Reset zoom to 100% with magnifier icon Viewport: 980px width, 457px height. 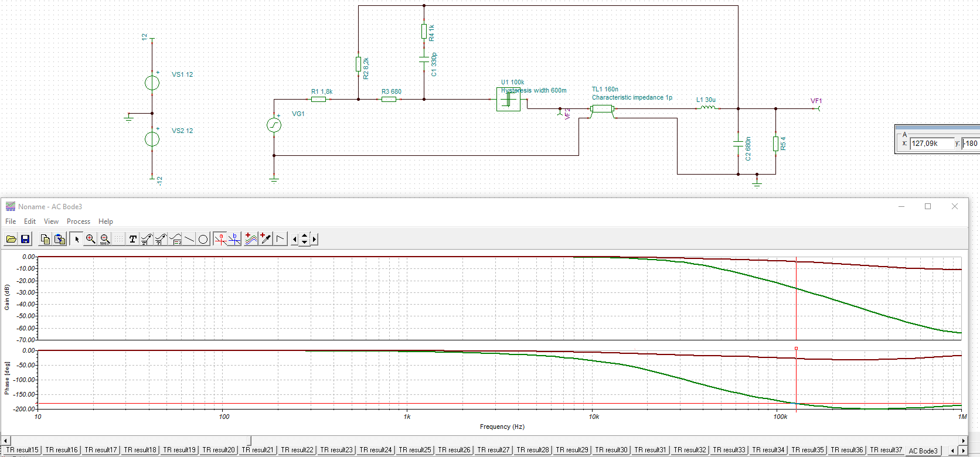pos(105,239)
